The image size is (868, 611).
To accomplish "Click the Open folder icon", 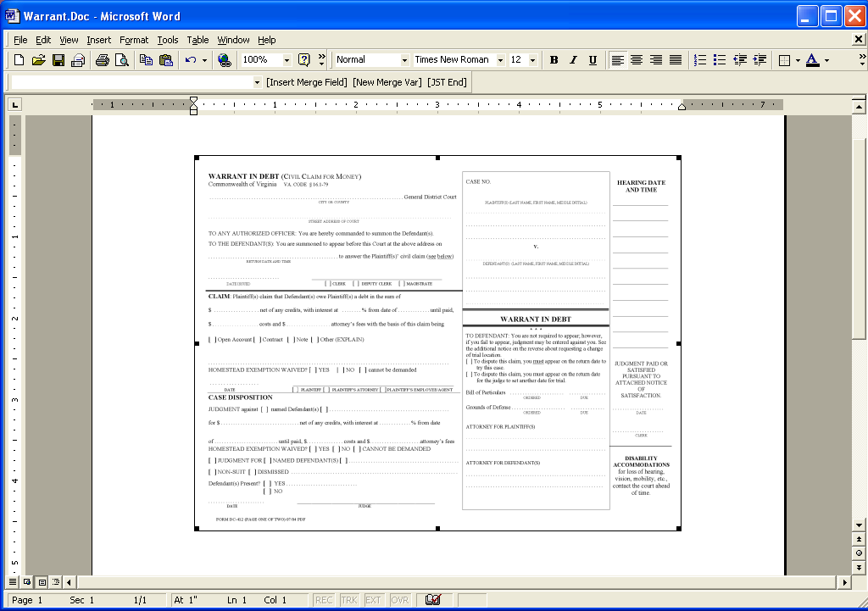I will click(x=38, y=60).
